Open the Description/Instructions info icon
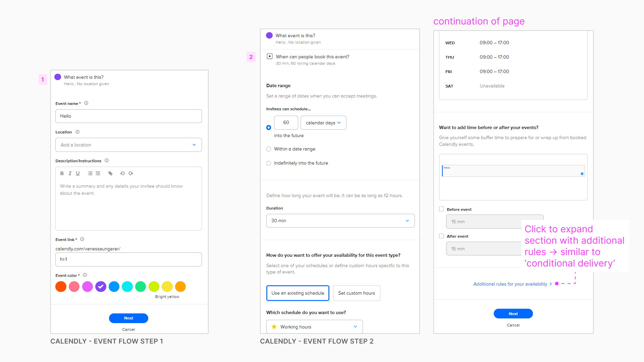Image resolution: width=644 pixels, height=362 pixels. coord(107,160)
